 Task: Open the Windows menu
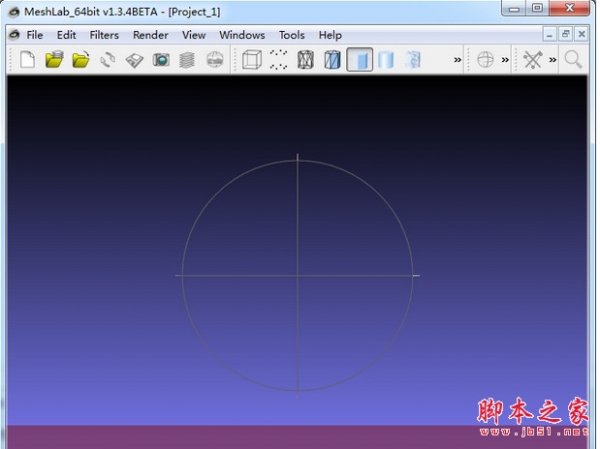242,35
